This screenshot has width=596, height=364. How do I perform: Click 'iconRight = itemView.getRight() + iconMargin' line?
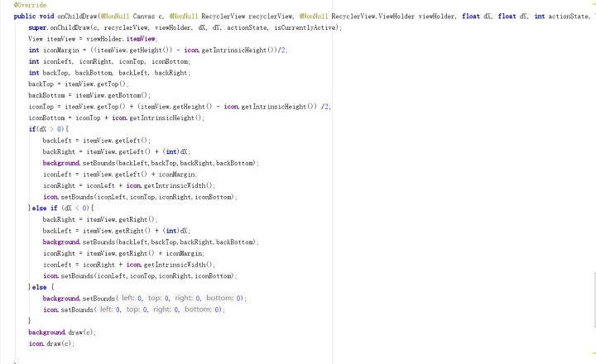123,253
